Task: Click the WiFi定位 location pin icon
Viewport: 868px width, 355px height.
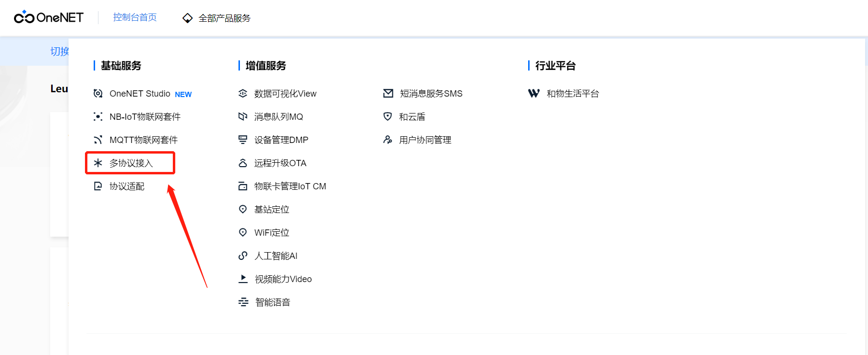Action: [243, 232]
